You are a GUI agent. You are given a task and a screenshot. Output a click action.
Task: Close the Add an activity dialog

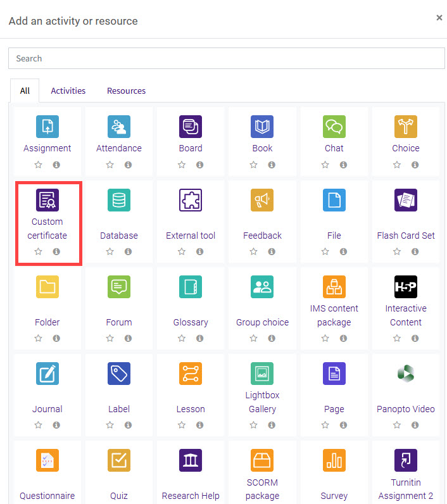click(439, 18)
